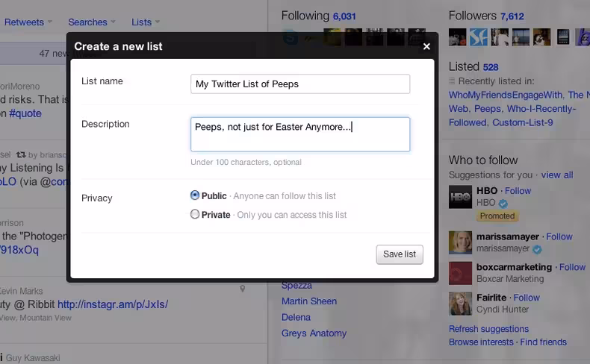Select the Public privacy option
590x364 pixels.
[194, 195]
